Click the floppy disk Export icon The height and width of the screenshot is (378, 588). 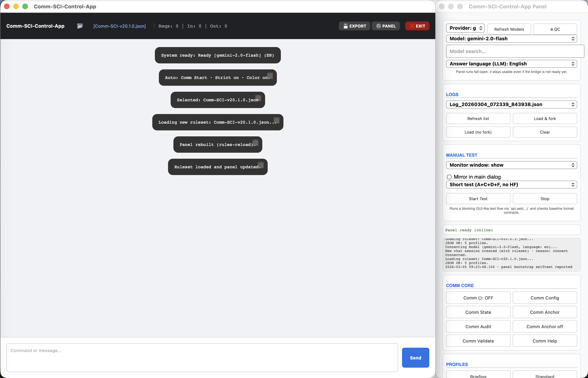click(x=346, y=26)
